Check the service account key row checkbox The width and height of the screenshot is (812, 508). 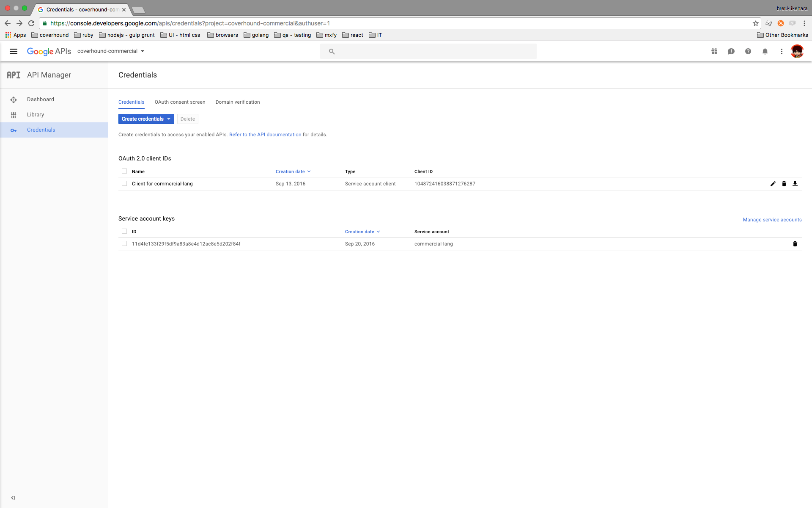point(124,244)
